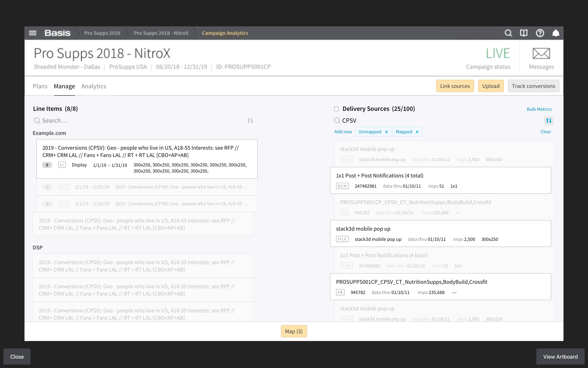Screen dimensions: 588x368
Task: Click the Track conversions button
Action: coord(534,86)
